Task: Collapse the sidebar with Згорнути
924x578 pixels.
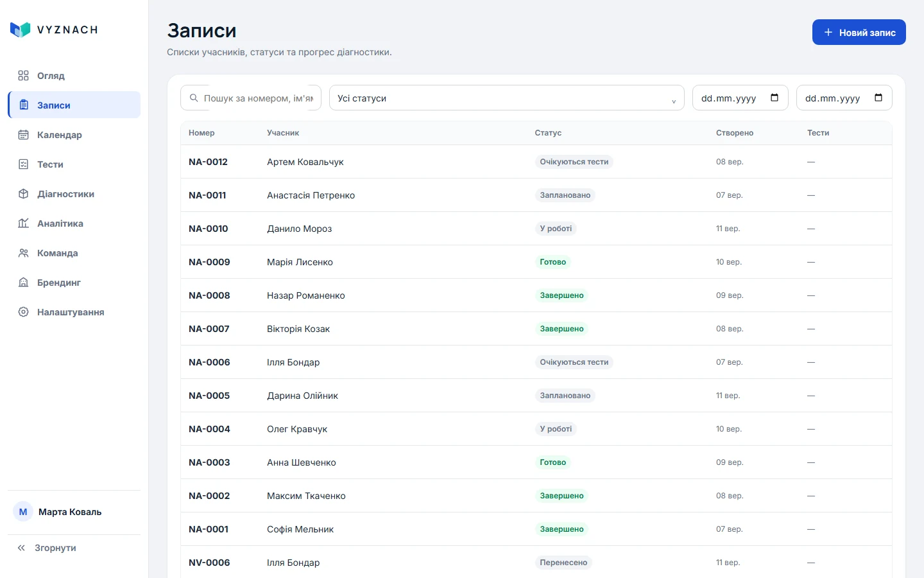Action: pos(74,548)
